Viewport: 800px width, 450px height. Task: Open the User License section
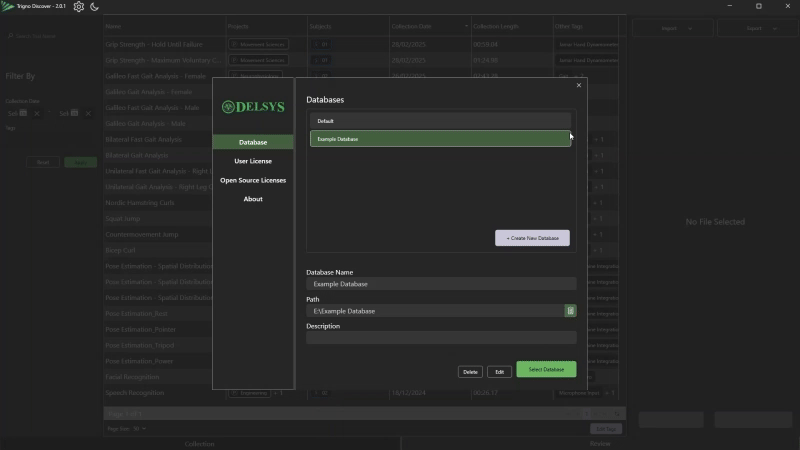[x=253, y=161]
